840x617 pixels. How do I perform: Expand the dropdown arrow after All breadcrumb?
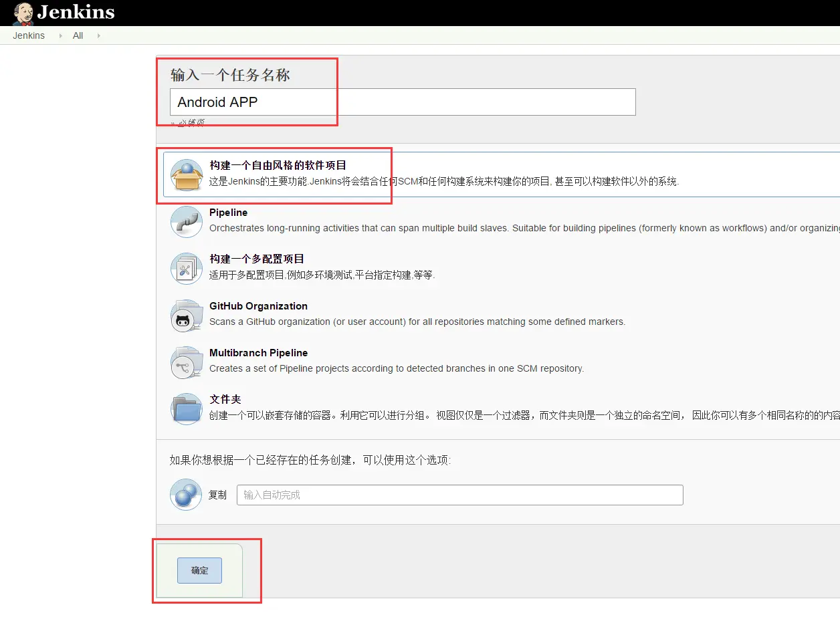(98, 35)
